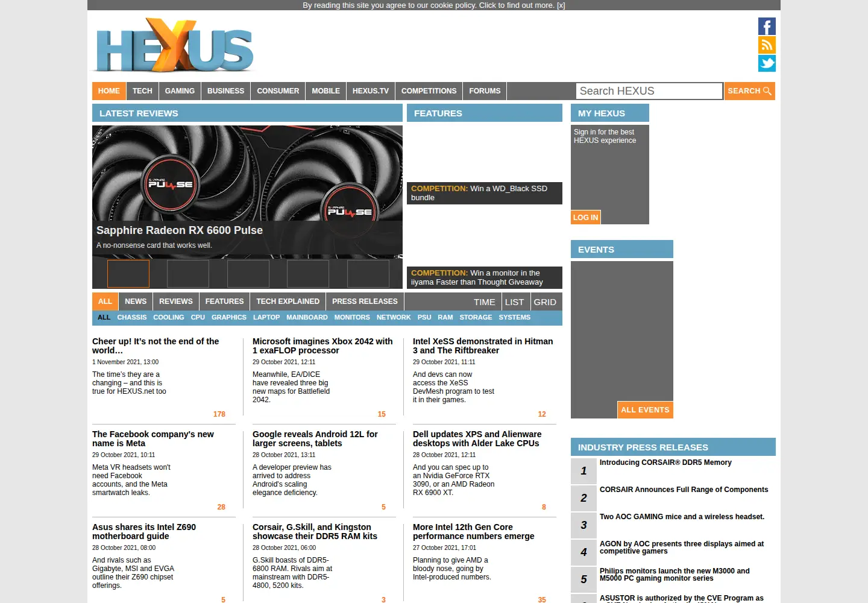Open the TECH navigation menu
Image resolution: width=868 pixels, height=603 pixels.
coord(142,91)
